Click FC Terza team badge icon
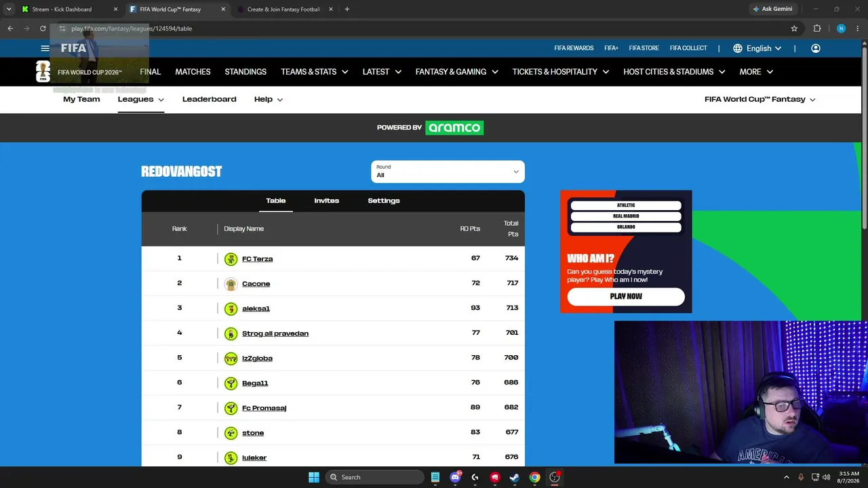Viewport: 868px width, 488px height. (x=231, y=259)
